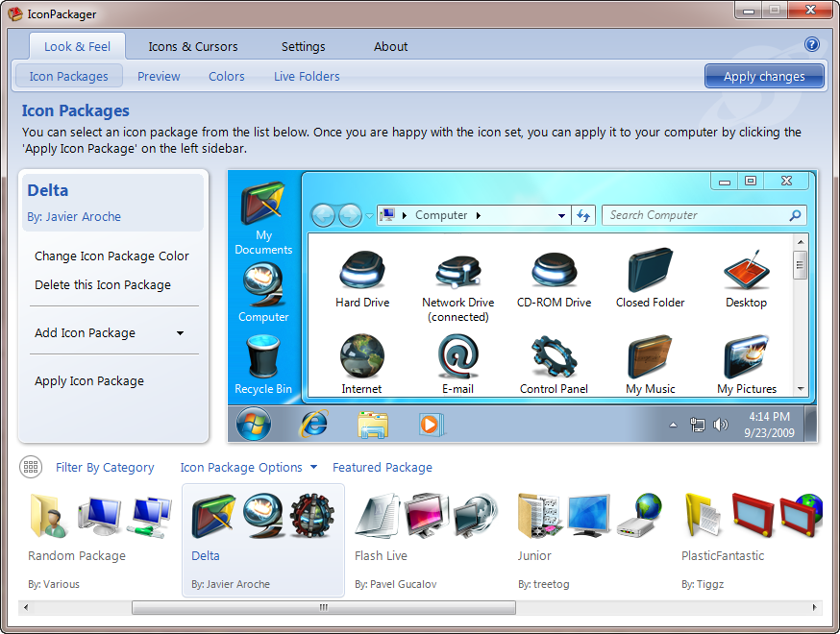Select the My Pictures icon

746,356
